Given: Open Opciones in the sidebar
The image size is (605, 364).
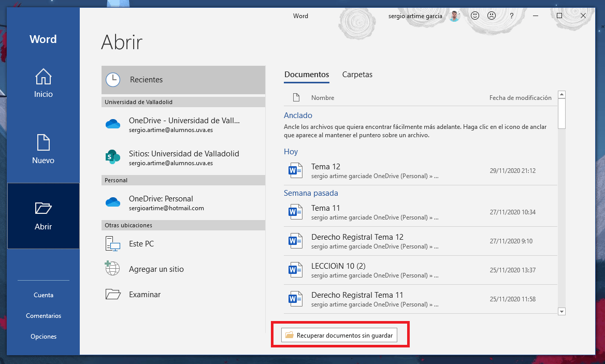Looking at the screenshot, I should coord(44,337).
